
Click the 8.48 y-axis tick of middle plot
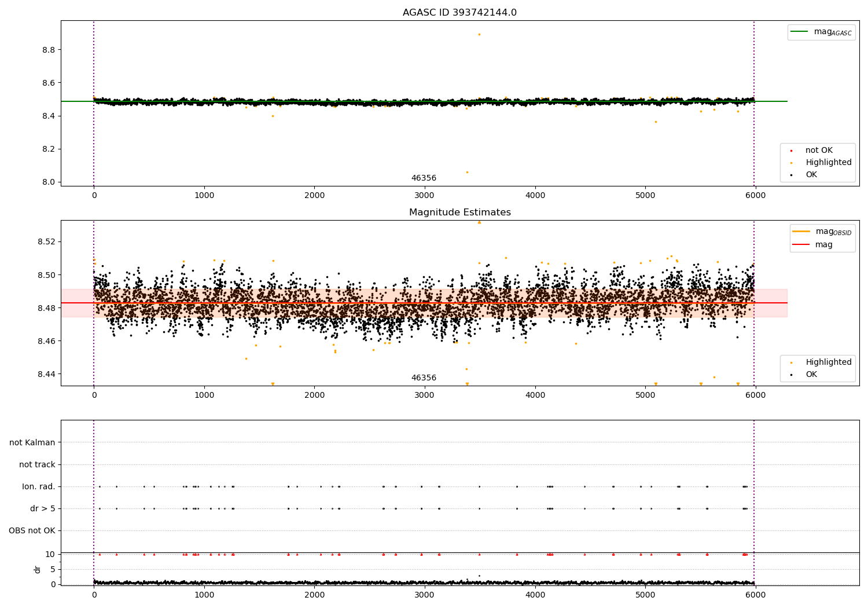[46, 308]
